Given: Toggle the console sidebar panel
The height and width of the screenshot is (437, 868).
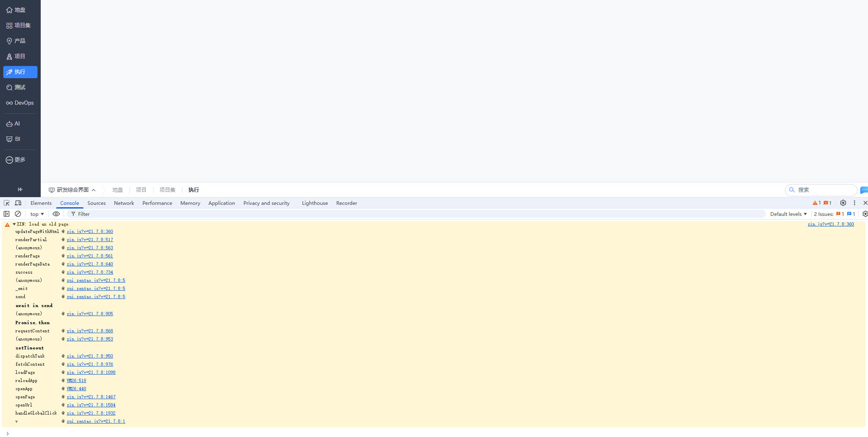Looking at the screenshot, I should tap(7, 214).
